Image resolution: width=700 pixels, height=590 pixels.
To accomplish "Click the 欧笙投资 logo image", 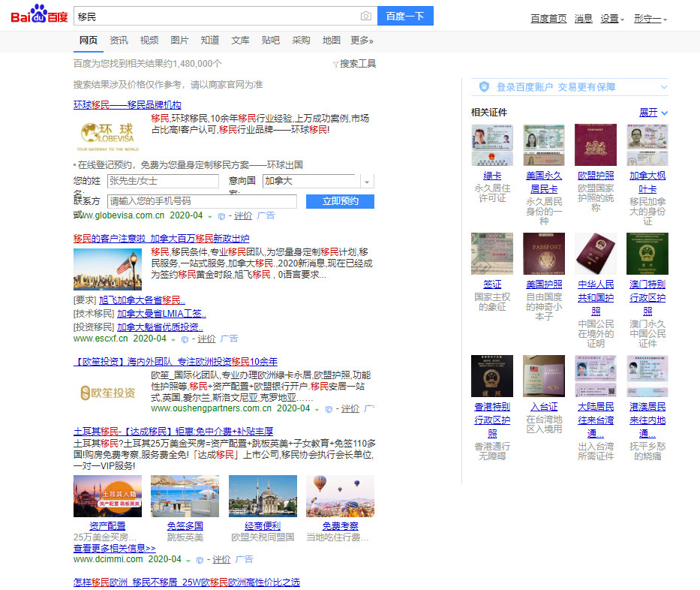I will tap(107, 393).
